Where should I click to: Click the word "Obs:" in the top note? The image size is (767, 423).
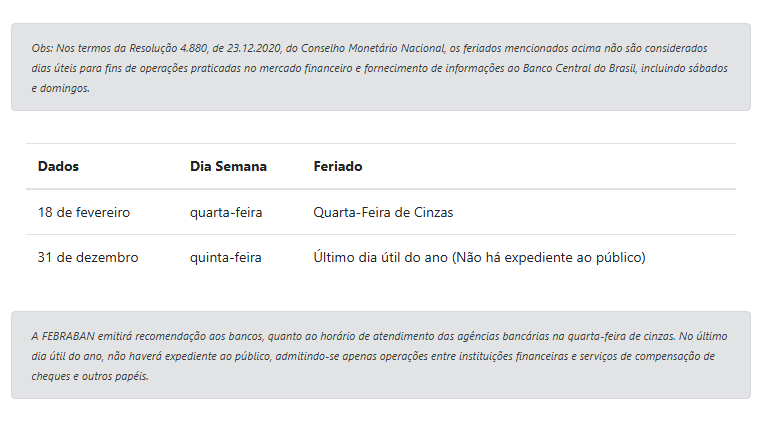42,47
